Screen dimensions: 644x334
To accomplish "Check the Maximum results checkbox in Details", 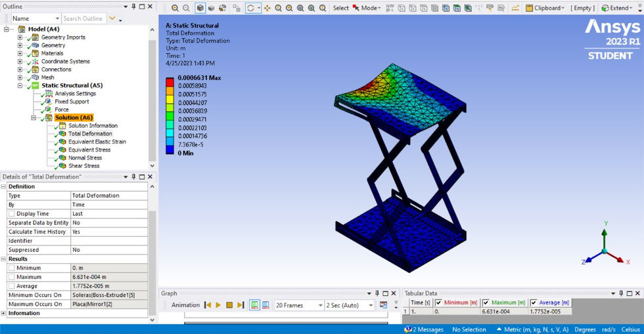I will 12,277.
